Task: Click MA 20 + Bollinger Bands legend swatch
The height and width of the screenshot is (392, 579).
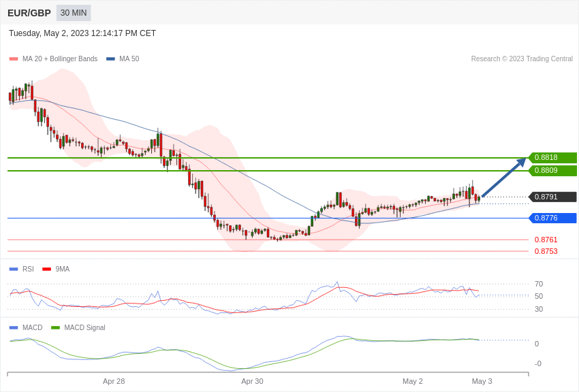Action: coord(14,59)
